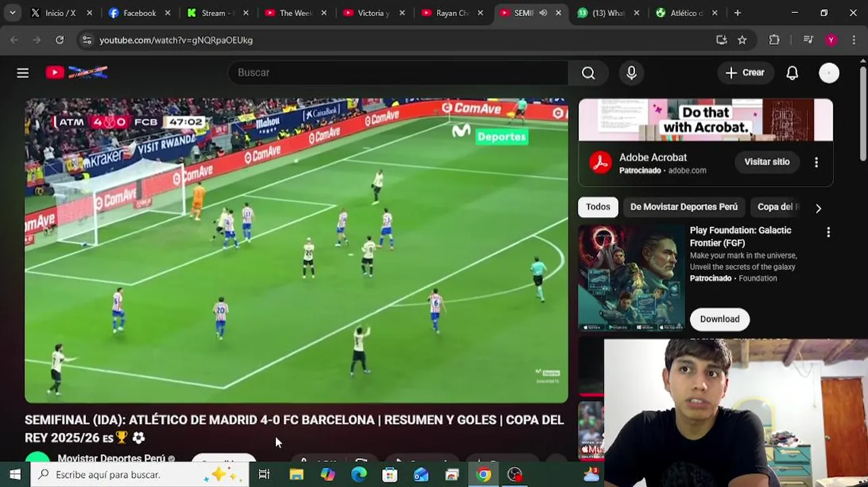View site information icon beside URL
This screenshot has width=868, height=487.
(x=87, y=40)
